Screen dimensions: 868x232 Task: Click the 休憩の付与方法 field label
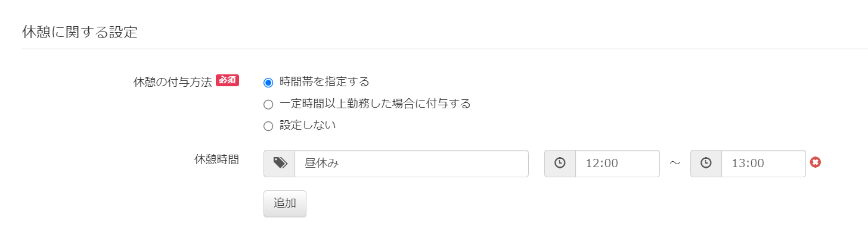pos(173,82)
